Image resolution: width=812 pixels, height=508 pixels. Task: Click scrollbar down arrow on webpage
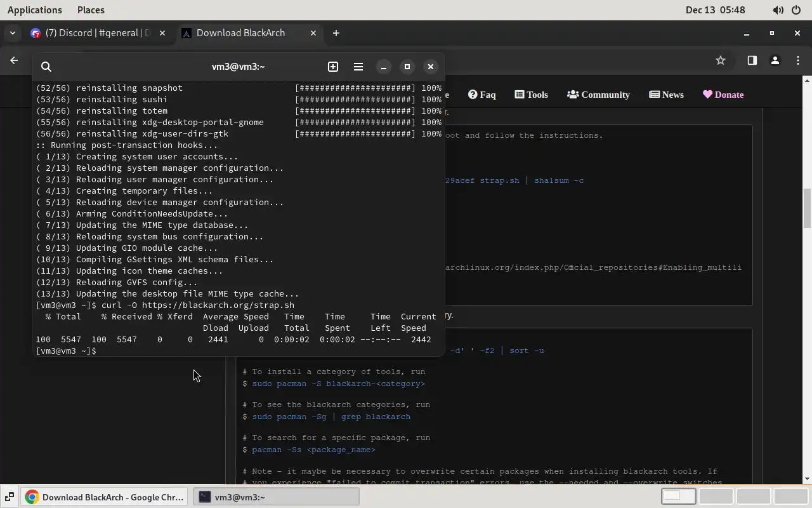pyautogui.click(x=807, y=479)
